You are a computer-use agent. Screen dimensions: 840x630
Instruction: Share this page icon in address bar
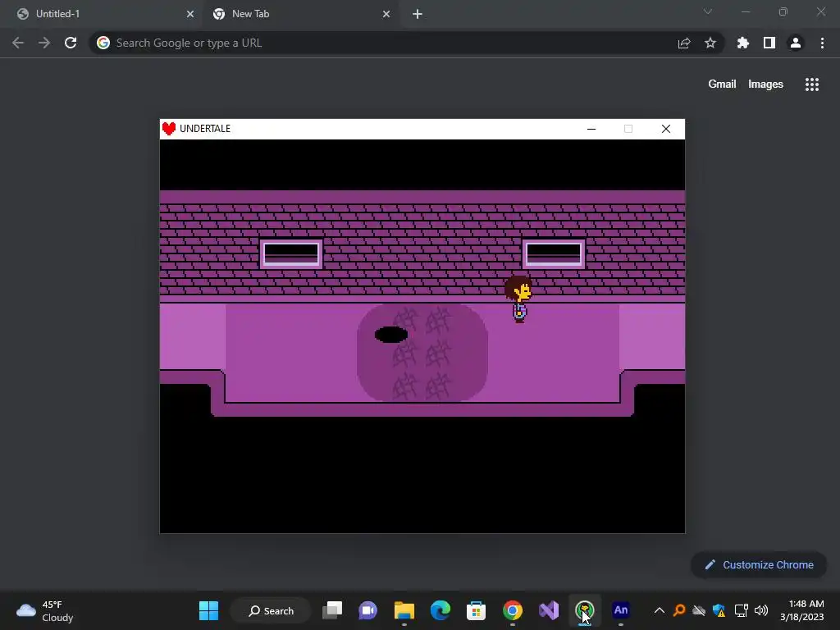(684, 43)
